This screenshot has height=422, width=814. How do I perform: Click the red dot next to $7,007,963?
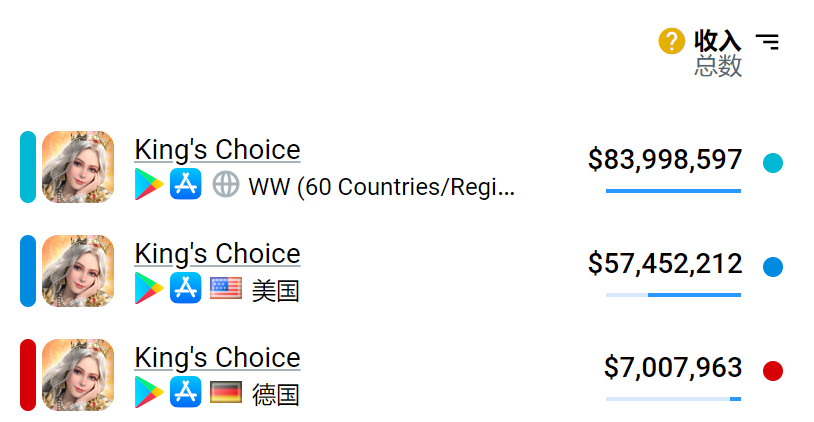[x=772, y=371]
